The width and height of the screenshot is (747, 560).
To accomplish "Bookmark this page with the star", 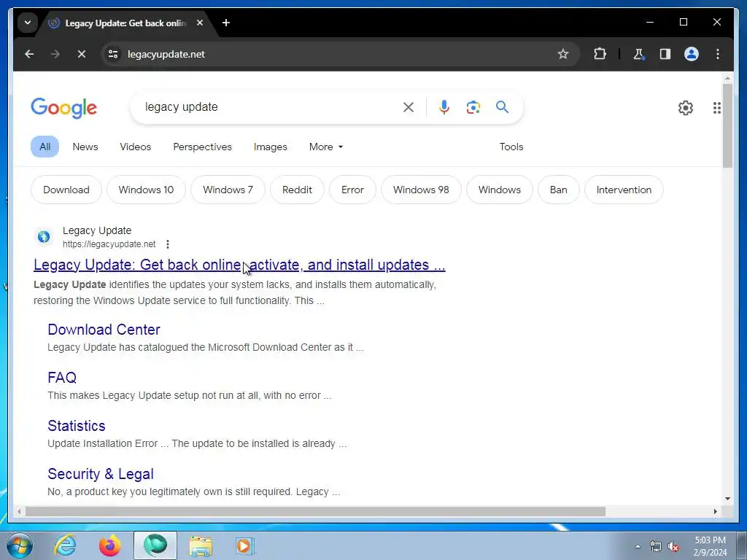I will tap(563, 54).
